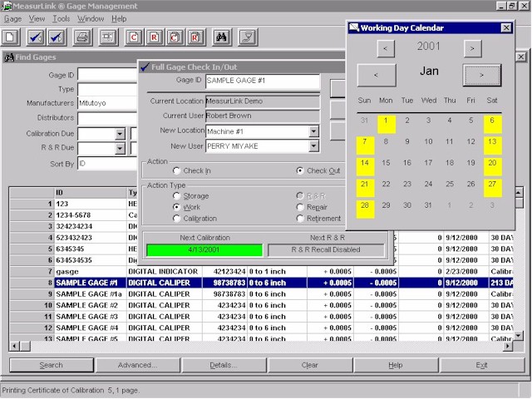Click the first blue checkmark toolbar icon

tap(36, 37)
